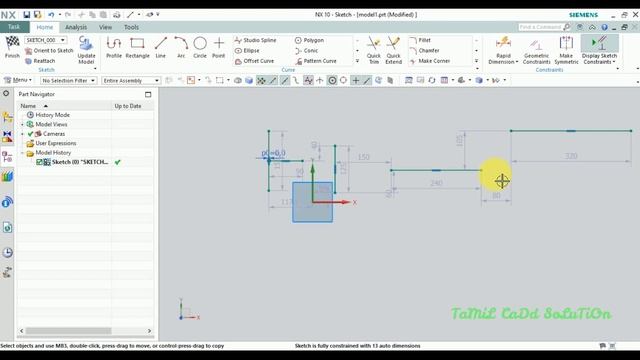Click the Make Symmetric tool
Image resolution: width=640 pixels, height=360 pixels.
pyautogui.click(x=566, y=50)
